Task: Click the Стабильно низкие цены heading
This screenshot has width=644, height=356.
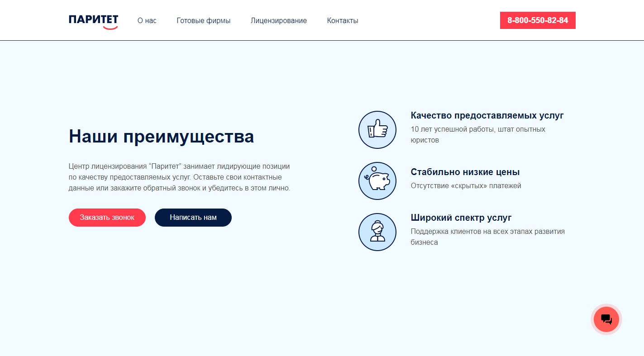Action: [x=465, y=172]
